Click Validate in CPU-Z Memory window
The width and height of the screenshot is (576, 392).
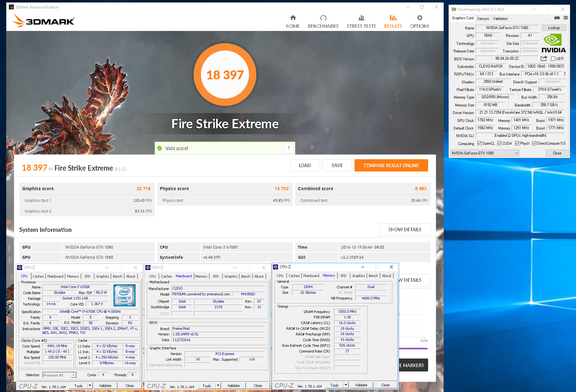click(361, 385)
